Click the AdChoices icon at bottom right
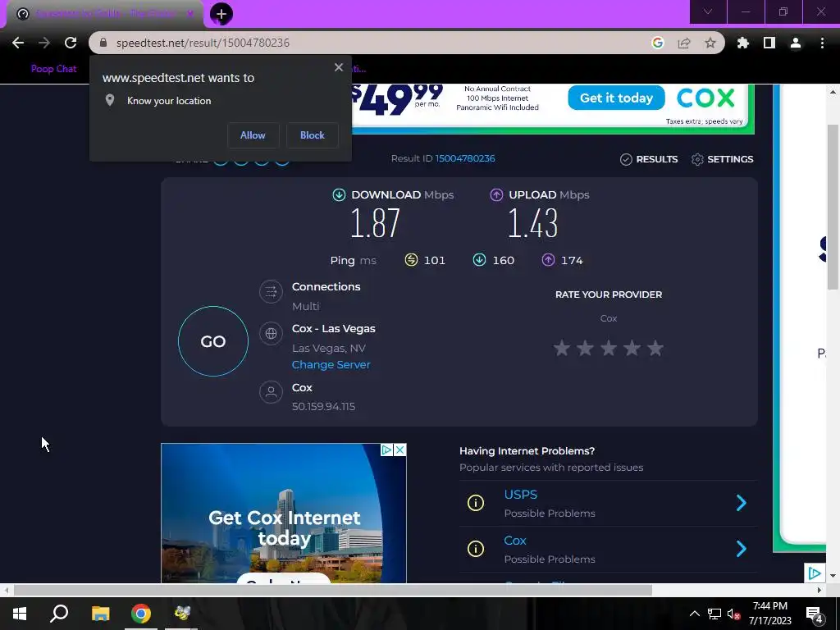This screenshot has width=840, height=630. coord(815,573)
